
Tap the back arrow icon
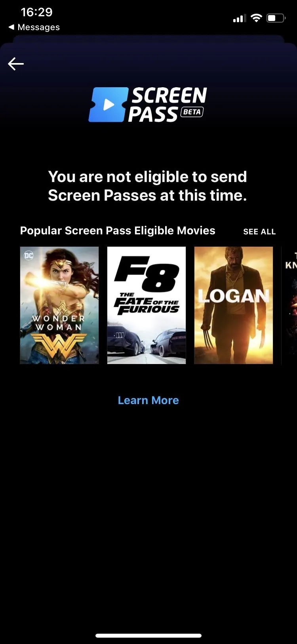16,63
